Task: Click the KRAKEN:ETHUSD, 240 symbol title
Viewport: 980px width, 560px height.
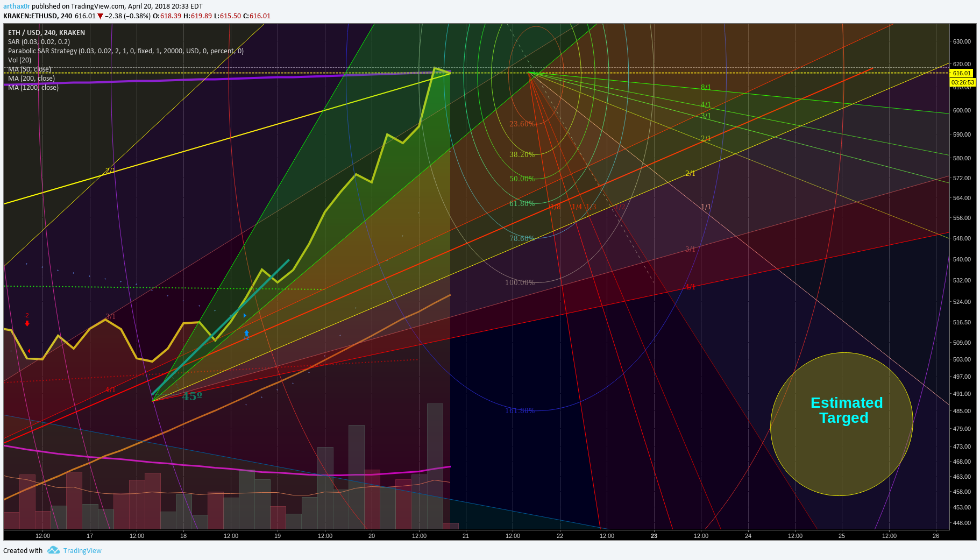Action: click(x=38, y=16)
